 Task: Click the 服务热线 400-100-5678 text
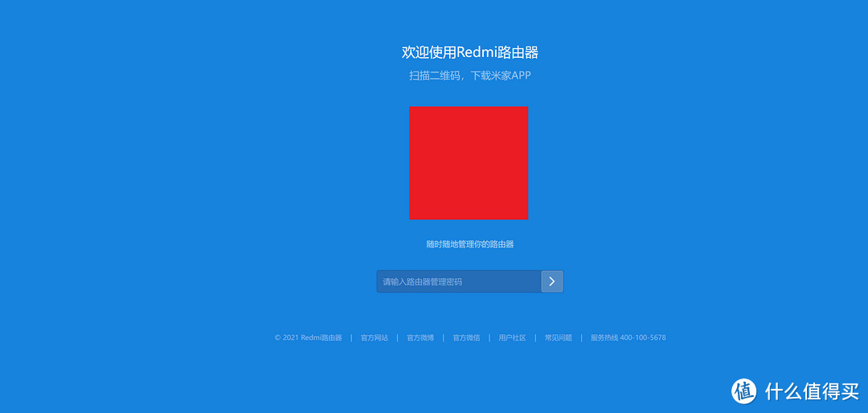click(x=628, y=337)
